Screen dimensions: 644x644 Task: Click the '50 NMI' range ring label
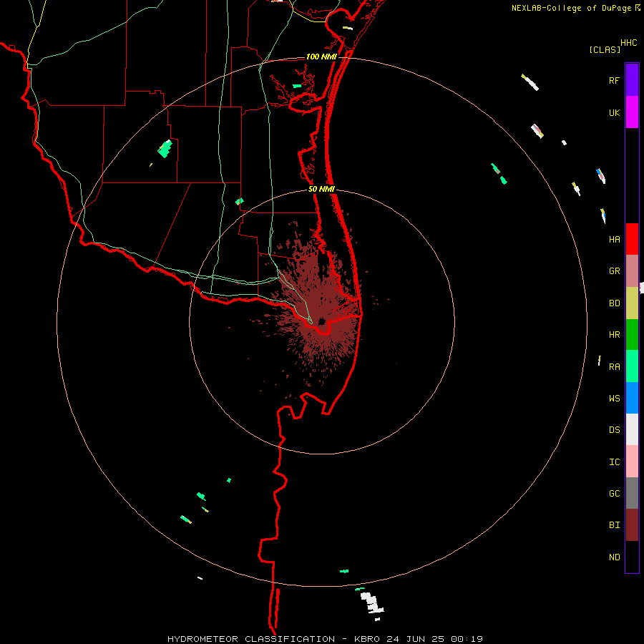(321, 190)
